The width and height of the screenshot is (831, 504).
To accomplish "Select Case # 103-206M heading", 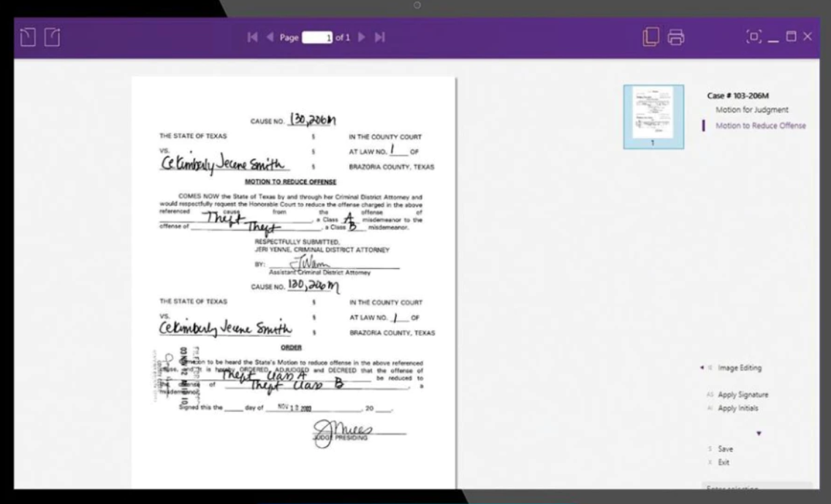I will click(x=737, y=96).
